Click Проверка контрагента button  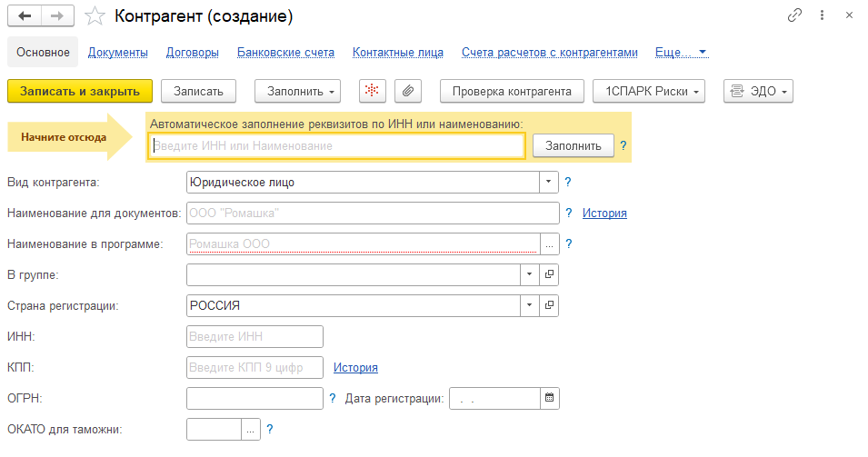512,91
